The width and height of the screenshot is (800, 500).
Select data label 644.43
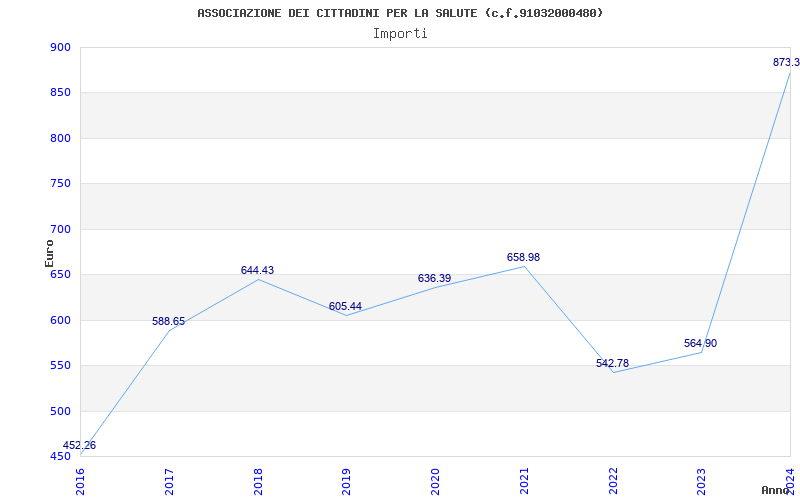[257, 270]
